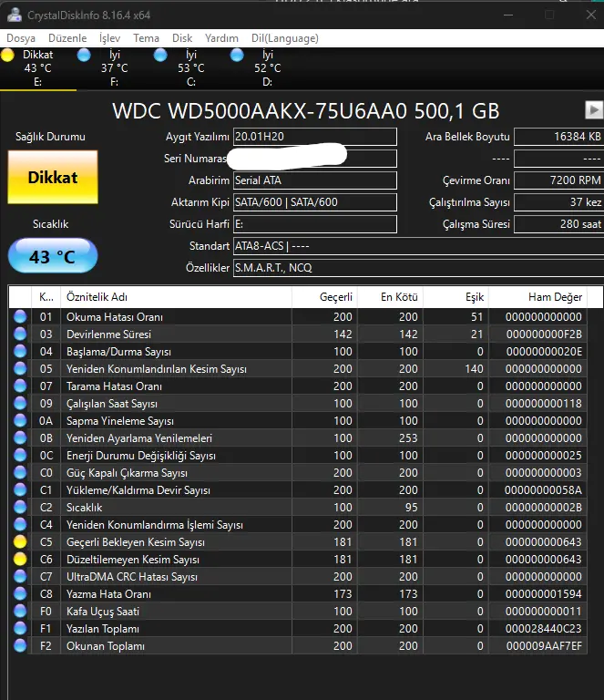Click the Öznitelik Adı column header
Image resolution: width=604 pixels, height=700 pixels.
(176, 297)
